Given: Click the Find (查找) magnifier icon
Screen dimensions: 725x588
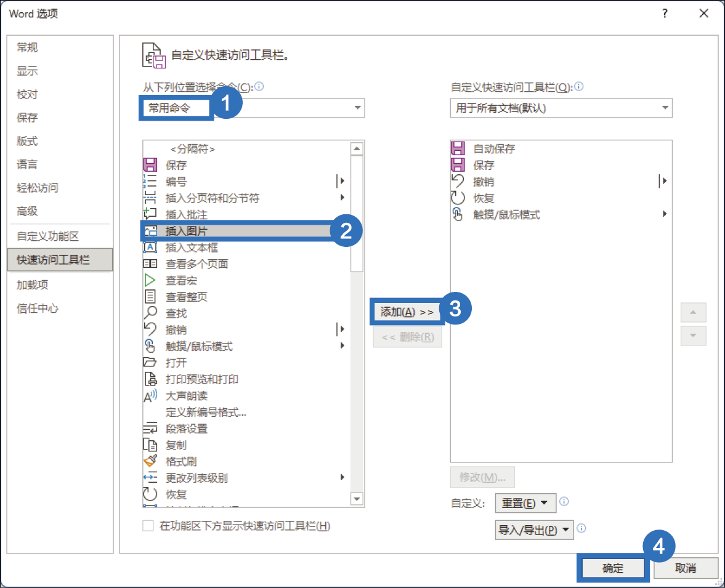Looking at the screenshot, I should tap(150, 313).
